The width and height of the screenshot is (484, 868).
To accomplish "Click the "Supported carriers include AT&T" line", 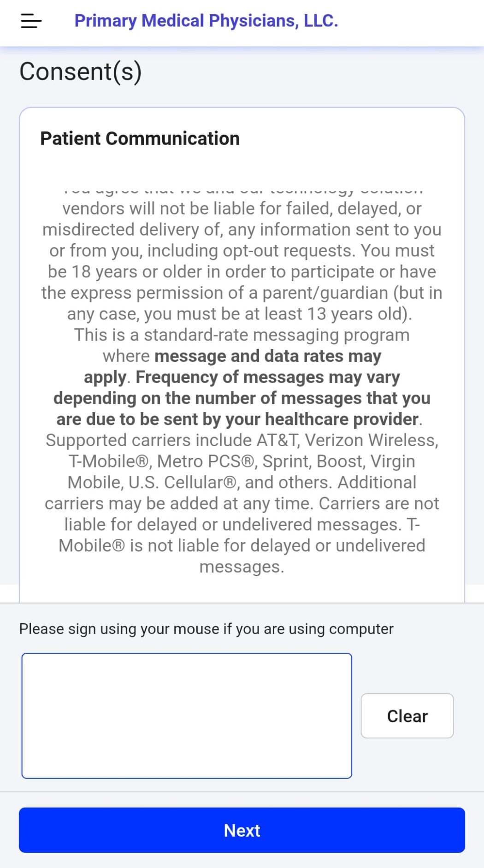I will (x=242, y=440).
